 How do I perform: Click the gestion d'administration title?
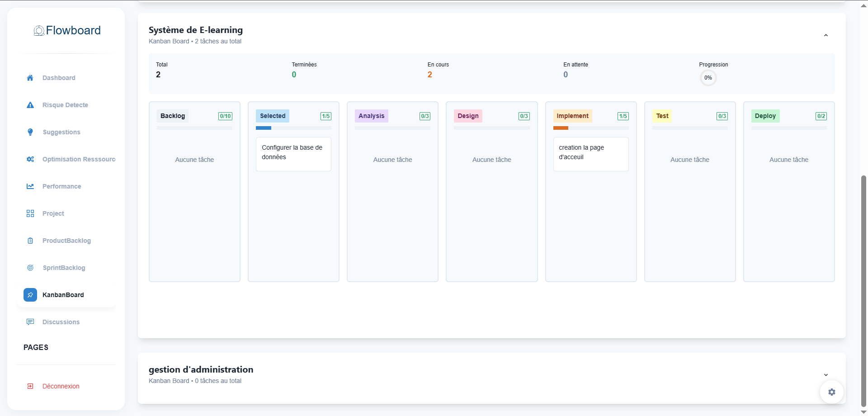[201, 369]
